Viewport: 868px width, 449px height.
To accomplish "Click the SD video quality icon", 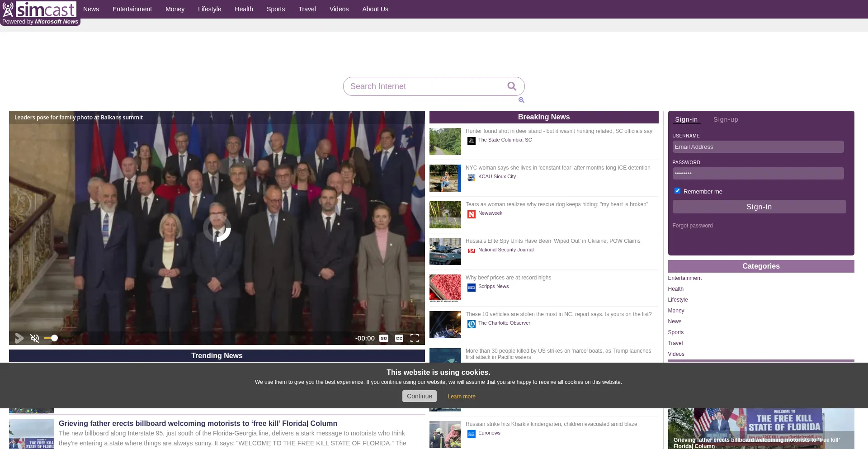I will [x=384, y=338].
